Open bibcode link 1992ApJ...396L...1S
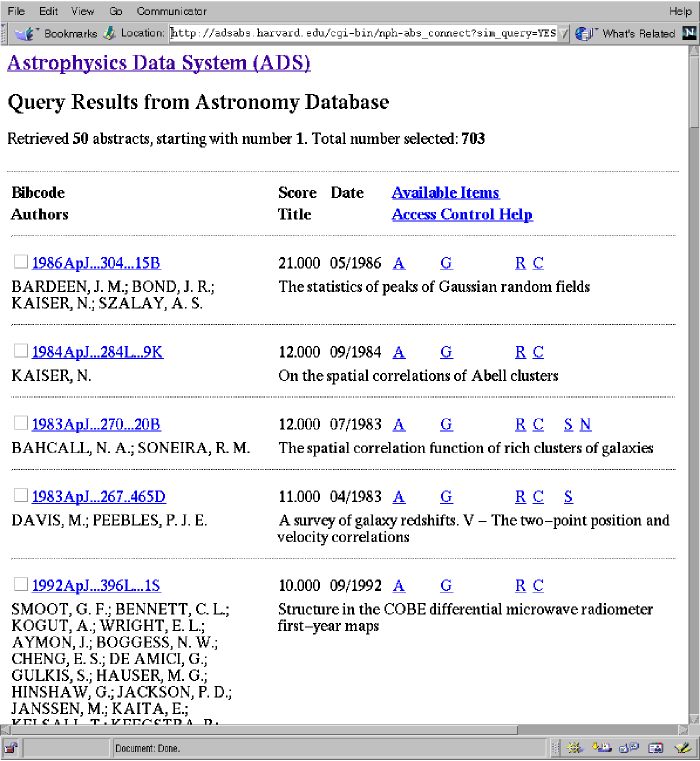This screenshot has width=700, height=761. [x=96, y=585]
